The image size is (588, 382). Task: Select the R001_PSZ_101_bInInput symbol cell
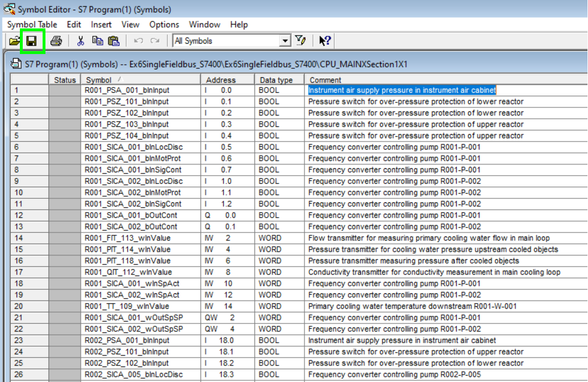pyautogui.click(x=127, y=102)
